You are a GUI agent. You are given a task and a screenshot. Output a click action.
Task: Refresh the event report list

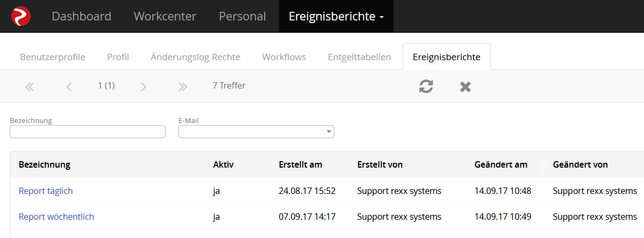coord(426,86)
